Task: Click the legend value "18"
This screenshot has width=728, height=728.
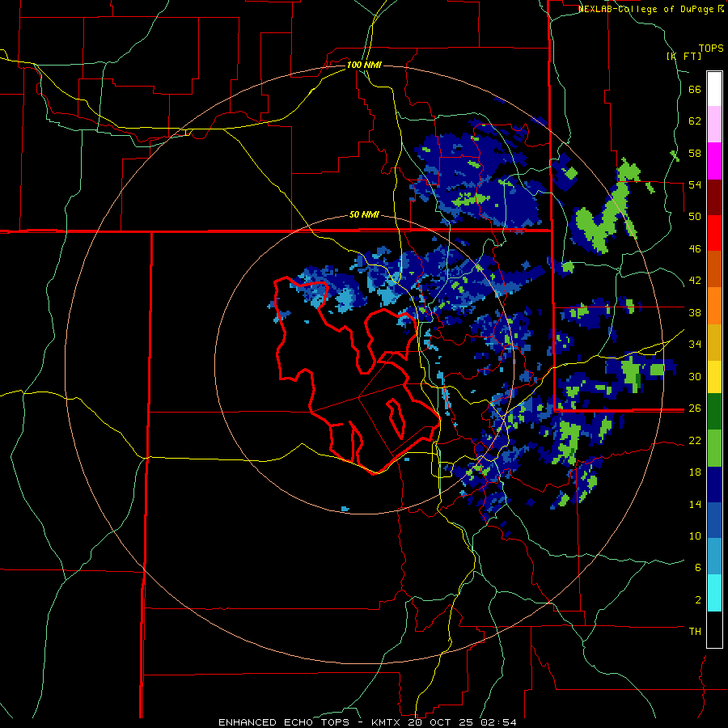Action: pos(695,472)
